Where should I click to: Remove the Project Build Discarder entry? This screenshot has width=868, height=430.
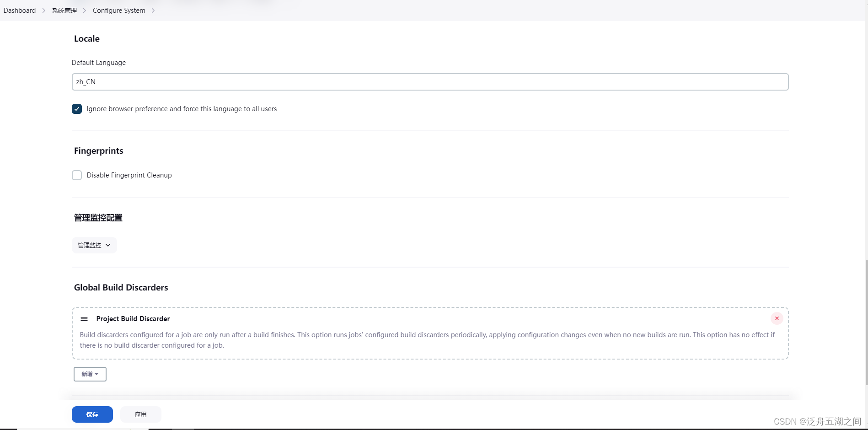tap(777, 318)
